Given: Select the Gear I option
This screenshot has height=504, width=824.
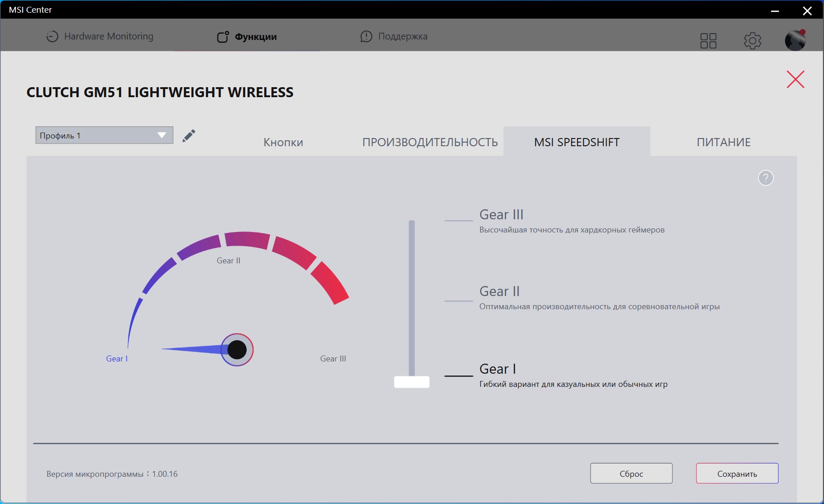Looking at the screenshot, I should [498, 369].
